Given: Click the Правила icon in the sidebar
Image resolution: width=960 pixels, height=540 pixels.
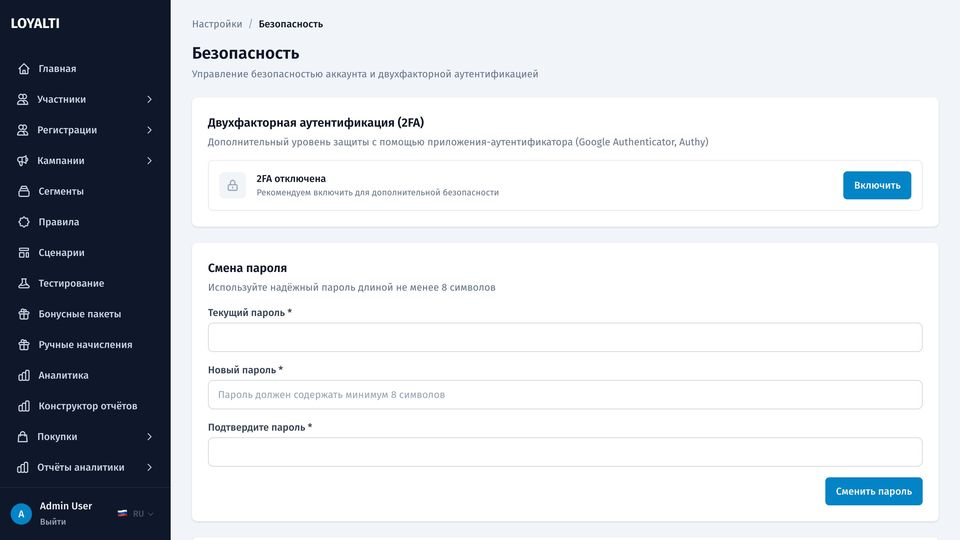Looking at the screenshot, I should [x=24, y=222].
